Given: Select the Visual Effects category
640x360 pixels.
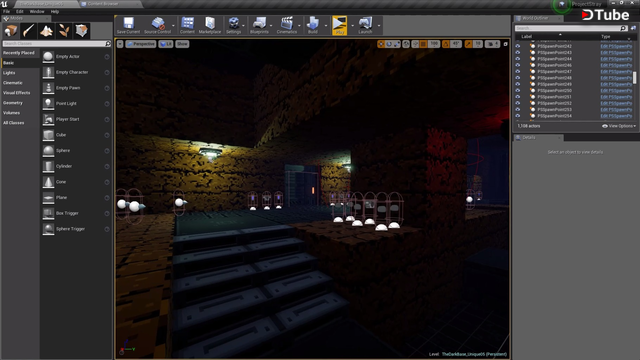Looking at the screenshot, I should (x=16, y=93).
